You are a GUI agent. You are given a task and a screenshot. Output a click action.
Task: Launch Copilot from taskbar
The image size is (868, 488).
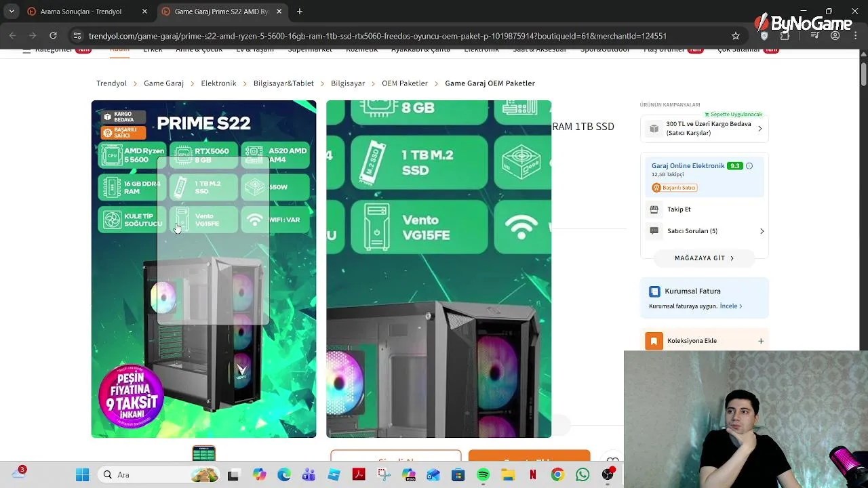pos(259,475)
